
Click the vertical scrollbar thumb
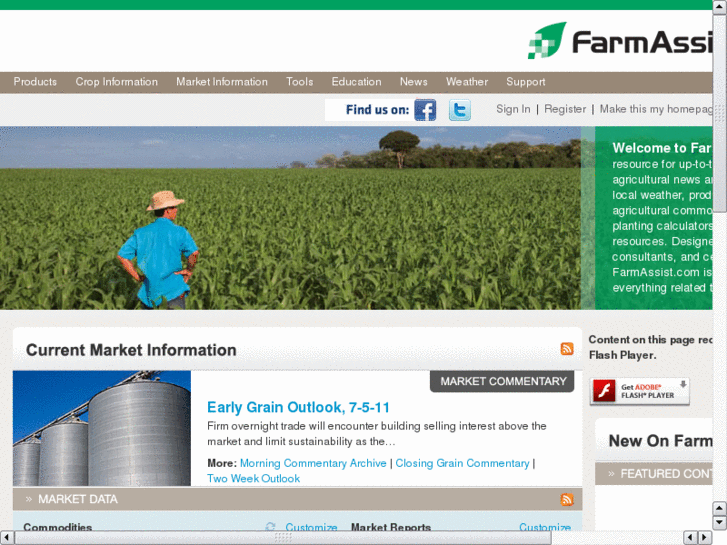[720, 113]
